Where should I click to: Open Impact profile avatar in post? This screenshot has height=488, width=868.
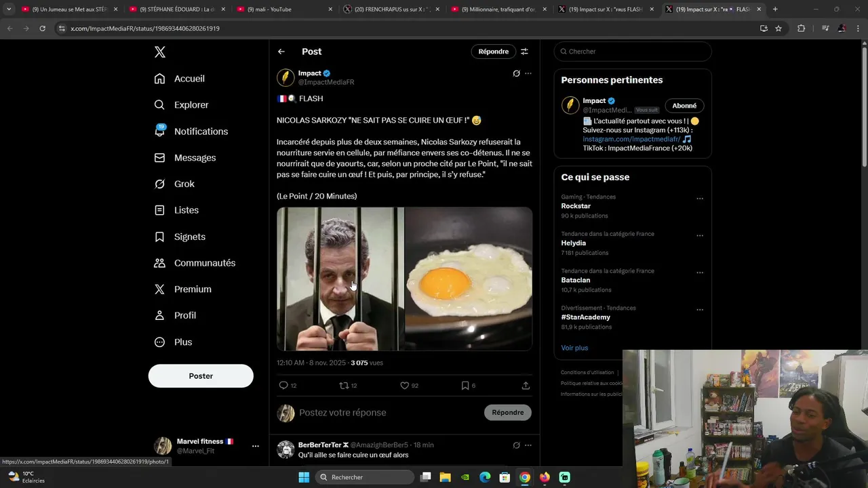click(285, 77)
